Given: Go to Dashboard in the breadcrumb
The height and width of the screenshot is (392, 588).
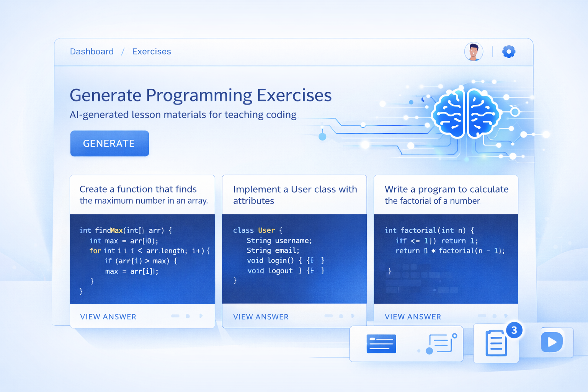Looking at the screenshot, I should (x=92, y=52).
